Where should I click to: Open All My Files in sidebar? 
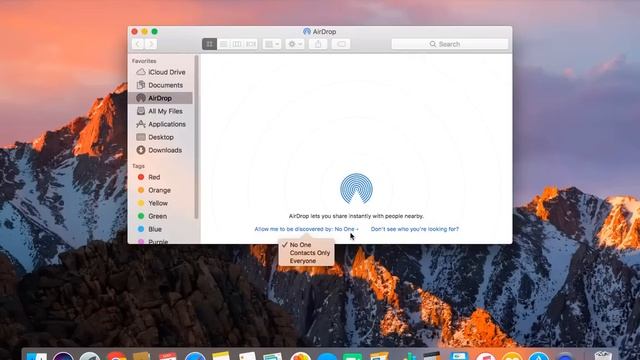tap(161, 111)
